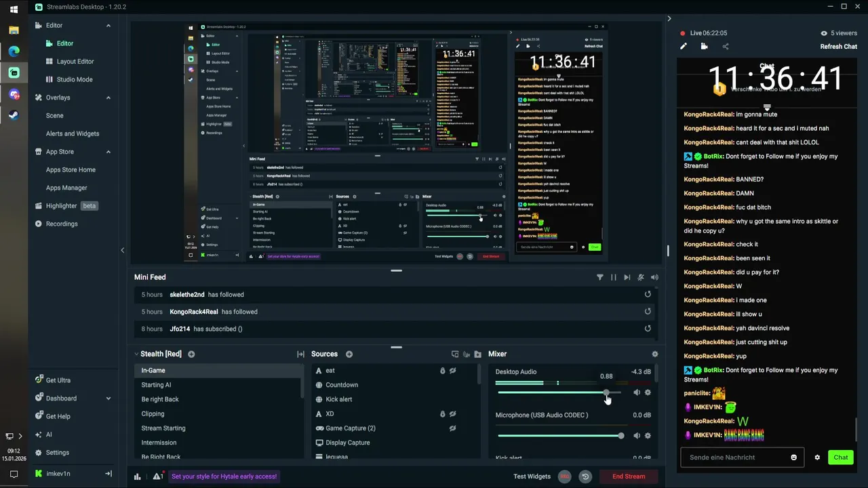Pause the Mini Feed alert queue
The height and width of the screenshot is (488, 868).
click(x=613, y=277)
